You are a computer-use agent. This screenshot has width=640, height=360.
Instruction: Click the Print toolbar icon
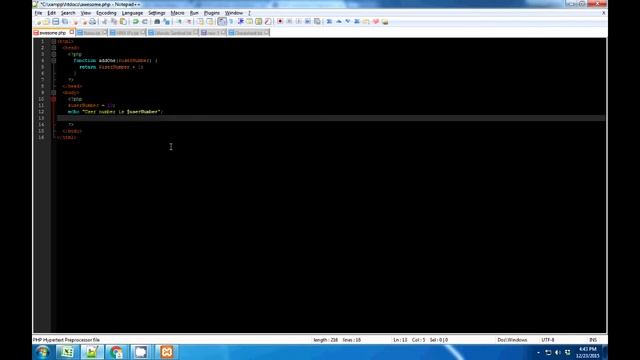(93, 22)
